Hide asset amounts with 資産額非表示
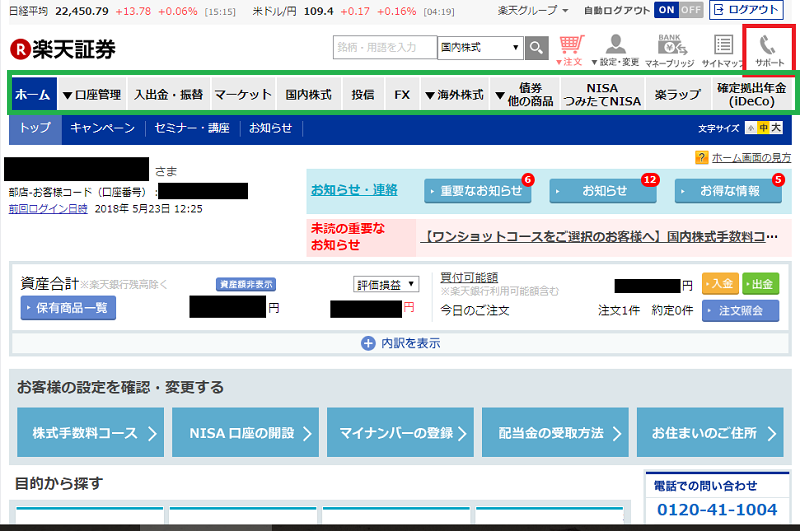This screenshot has width=800, height=531. 246,284
